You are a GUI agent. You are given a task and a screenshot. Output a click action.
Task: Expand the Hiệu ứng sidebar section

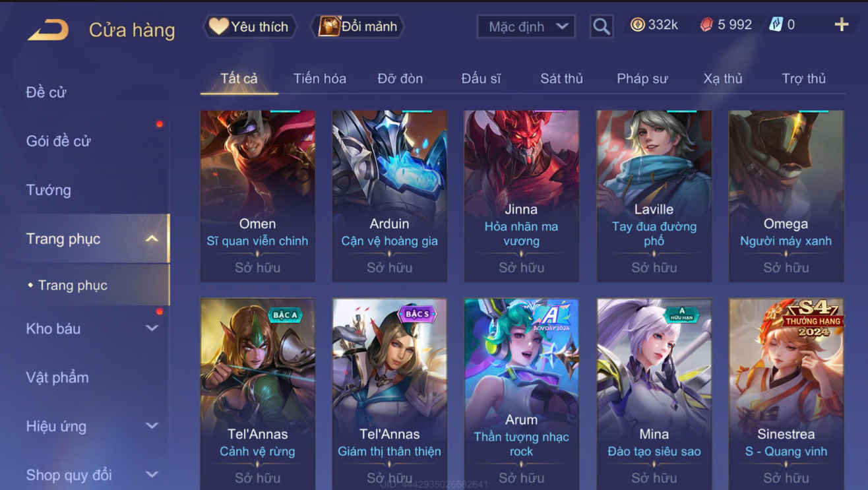click(152, 426)
